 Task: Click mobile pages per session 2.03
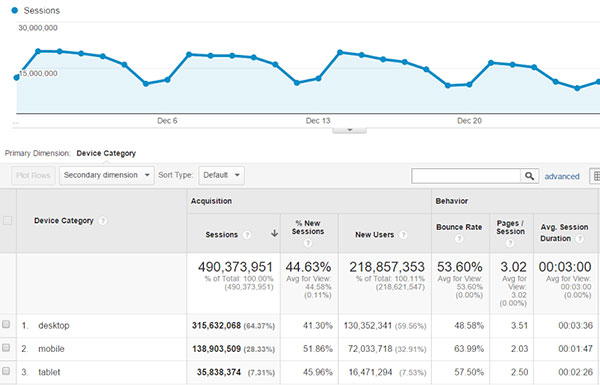click(519, 349)
